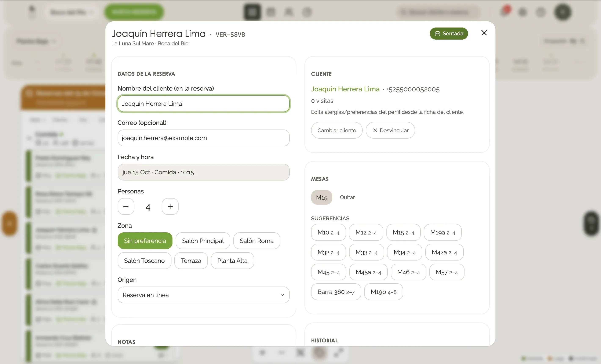Choose suggested table M45 2–4
Viewport: 601px width, 364px height.
(329, 272)
